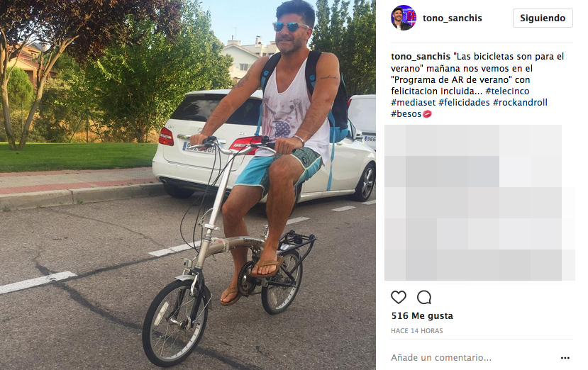Click the man's face in photo
The height and width of the screenshot is (370, 588).
coord(291,32)
